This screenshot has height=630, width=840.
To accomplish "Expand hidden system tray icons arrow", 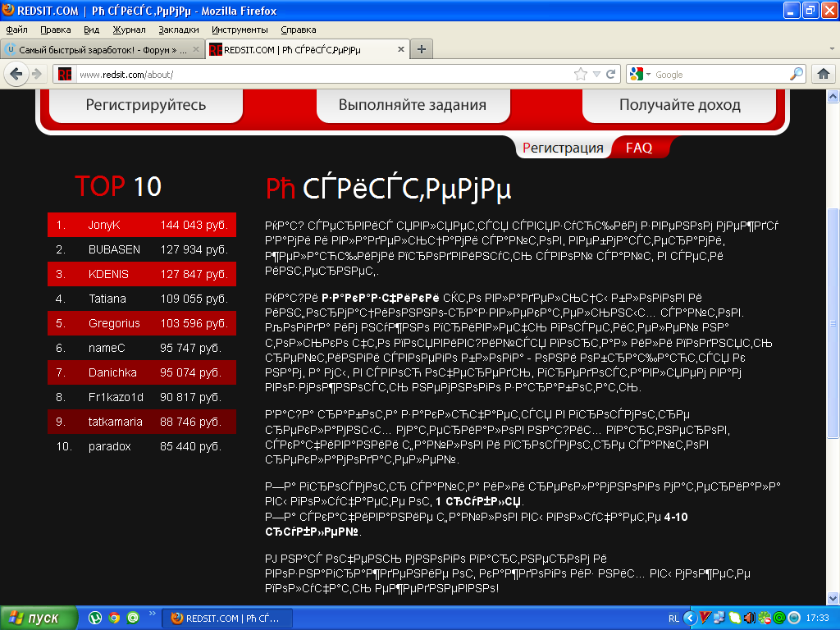I will (x=690, y=618).
